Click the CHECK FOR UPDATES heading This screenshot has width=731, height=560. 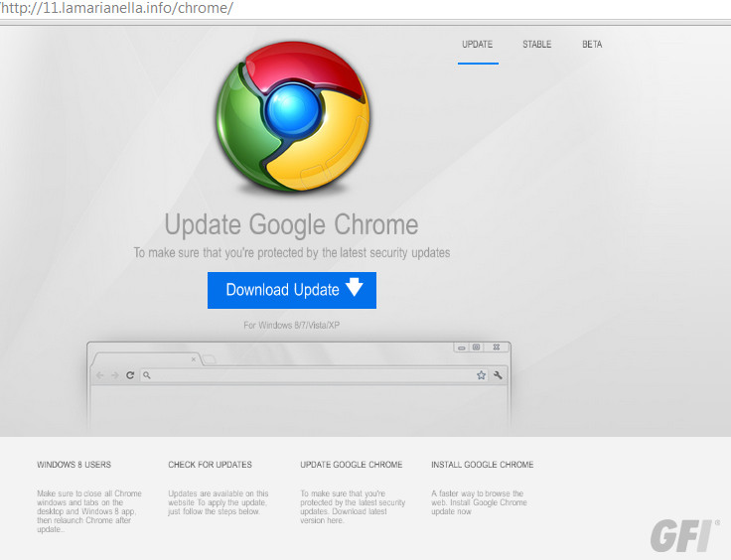pos(211,465)
